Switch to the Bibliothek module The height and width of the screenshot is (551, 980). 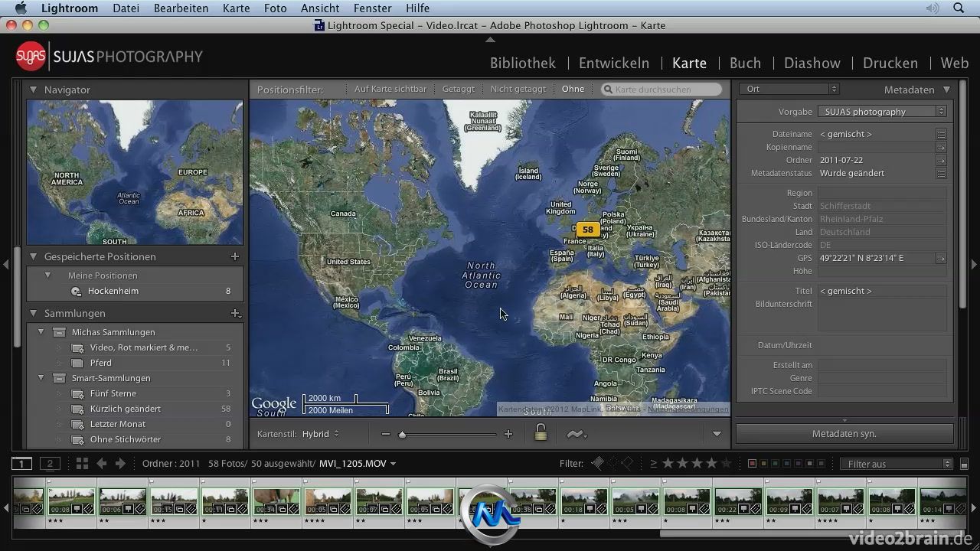coord(523,63)
